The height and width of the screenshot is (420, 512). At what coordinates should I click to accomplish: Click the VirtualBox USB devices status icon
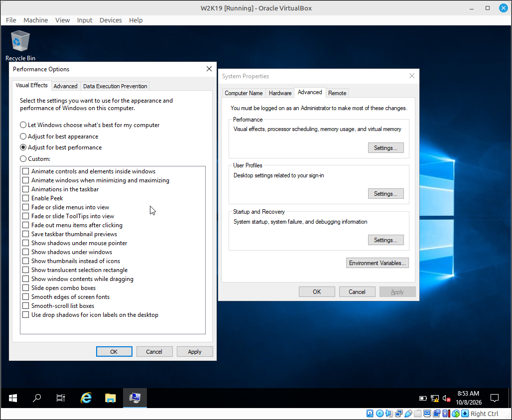pos(408,414)
